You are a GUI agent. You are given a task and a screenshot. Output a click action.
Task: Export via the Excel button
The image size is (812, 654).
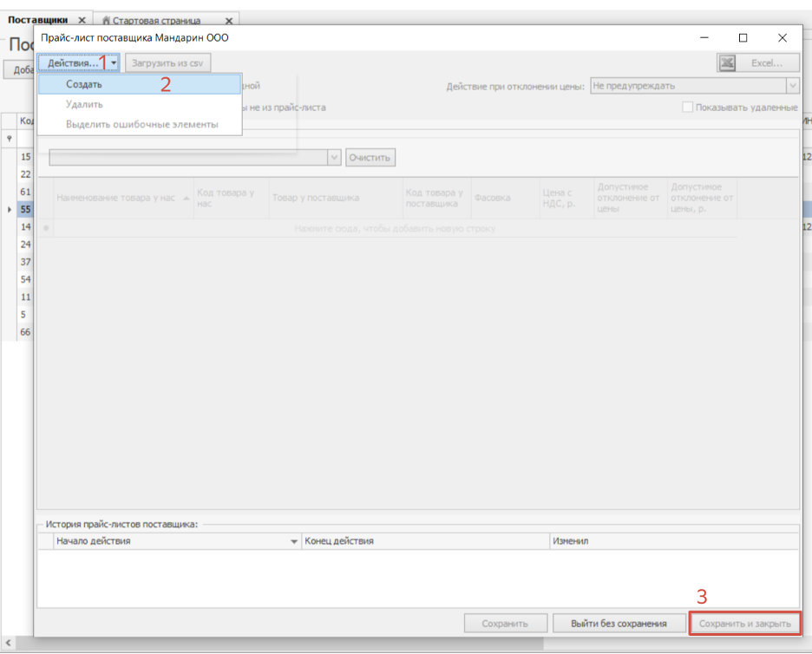coord(757,63)
